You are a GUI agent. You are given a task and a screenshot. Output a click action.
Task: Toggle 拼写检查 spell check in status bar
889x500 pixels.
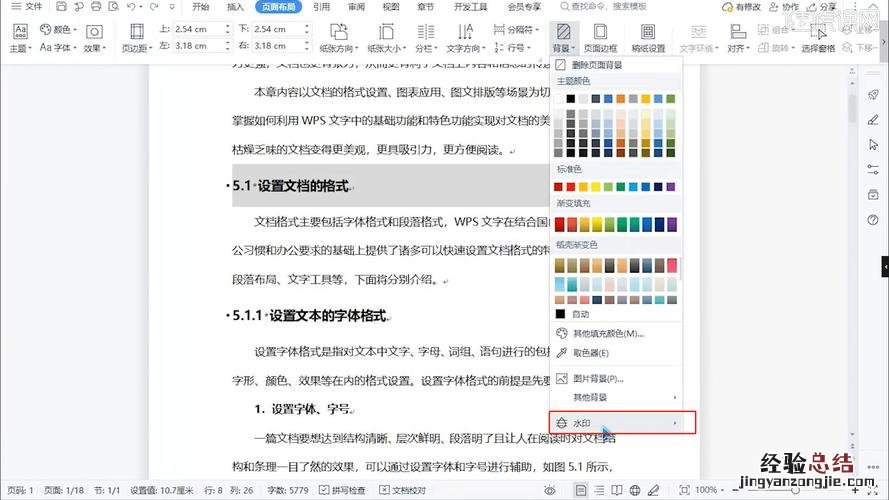pos(342,491)
